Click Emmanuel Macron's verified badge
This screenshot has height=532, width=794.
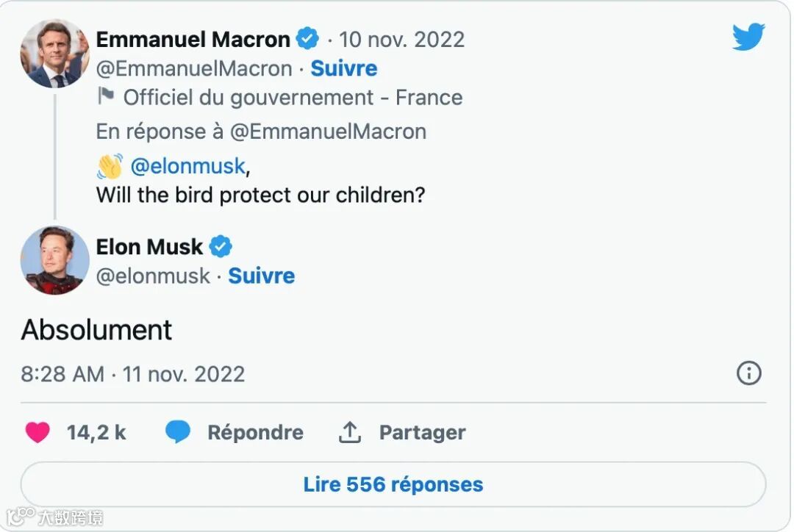pos(307,38)
